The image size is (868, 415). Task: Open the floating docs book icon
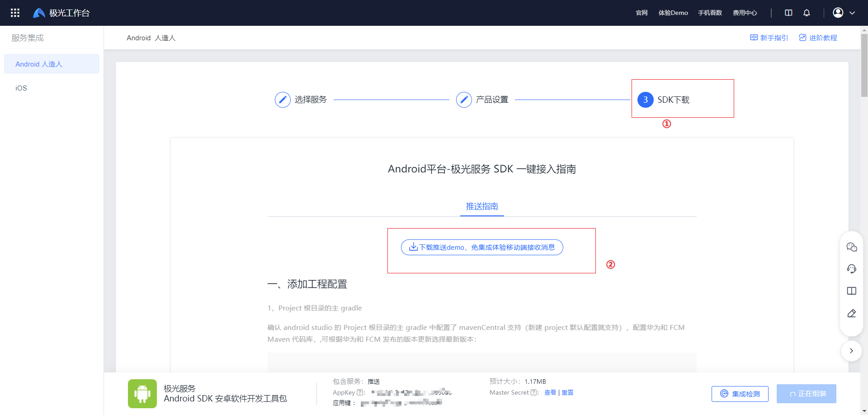(852, 291)
